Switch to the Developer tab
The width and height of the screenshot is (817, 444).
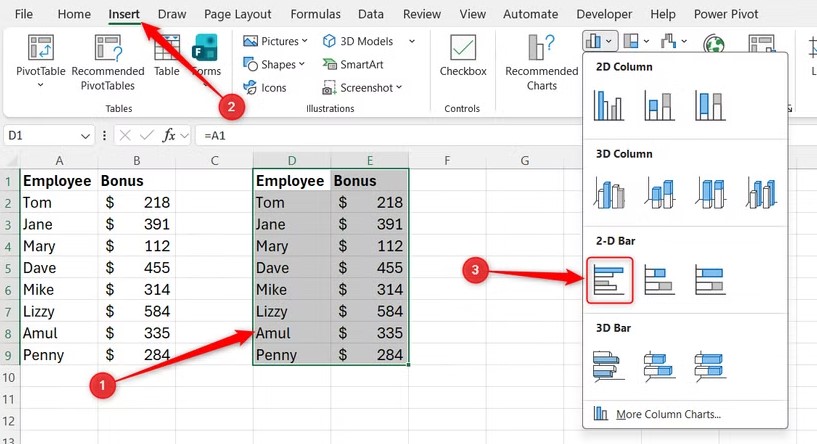604,14
